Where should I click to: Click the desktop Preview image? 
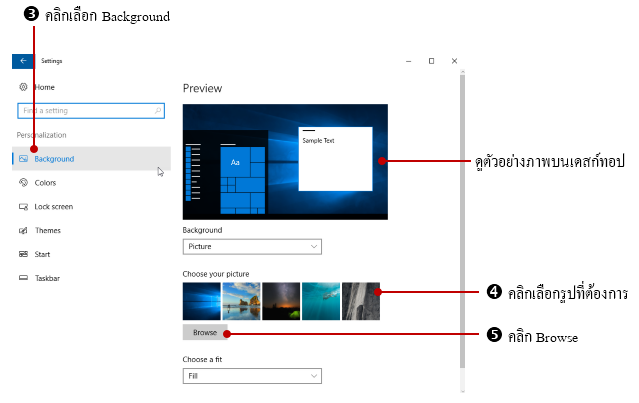point(285,162)
